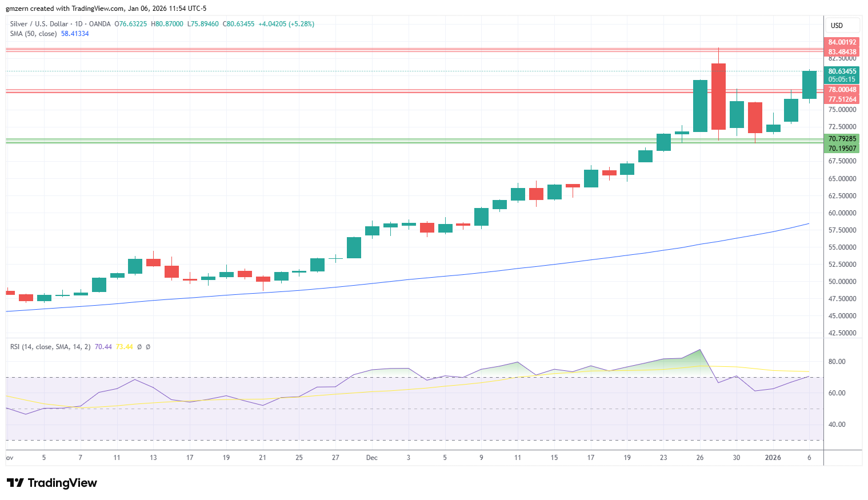
Task: Open the USD currency selector
Action: point(842,25)
